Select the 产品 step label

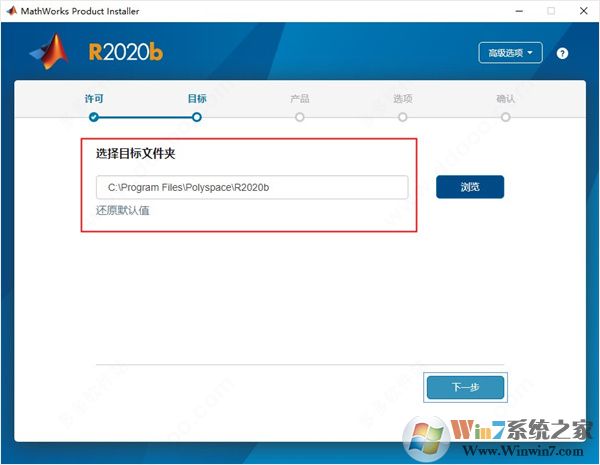[300, 99]
